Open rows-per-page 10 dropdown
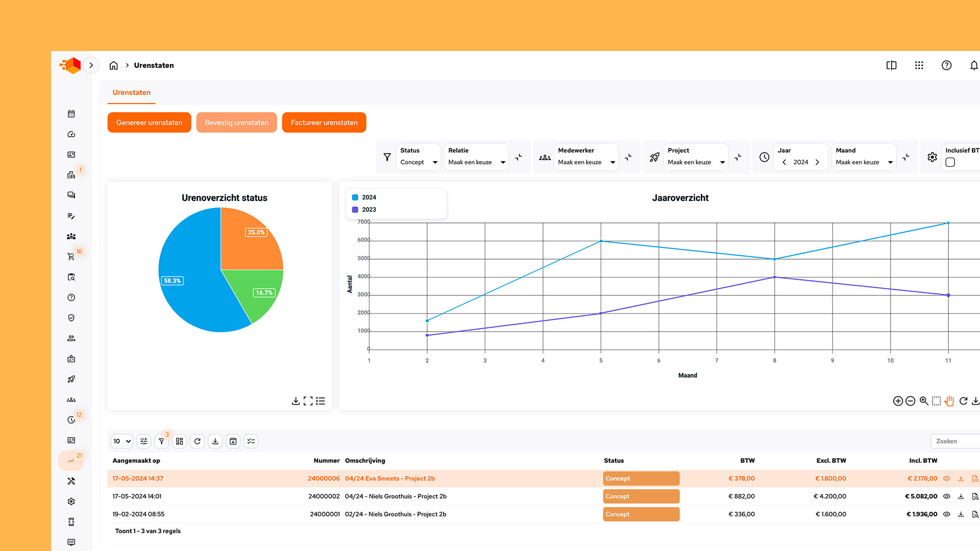Image resolution: width=980 pixels, height=551 pixels. coord(122,441)
